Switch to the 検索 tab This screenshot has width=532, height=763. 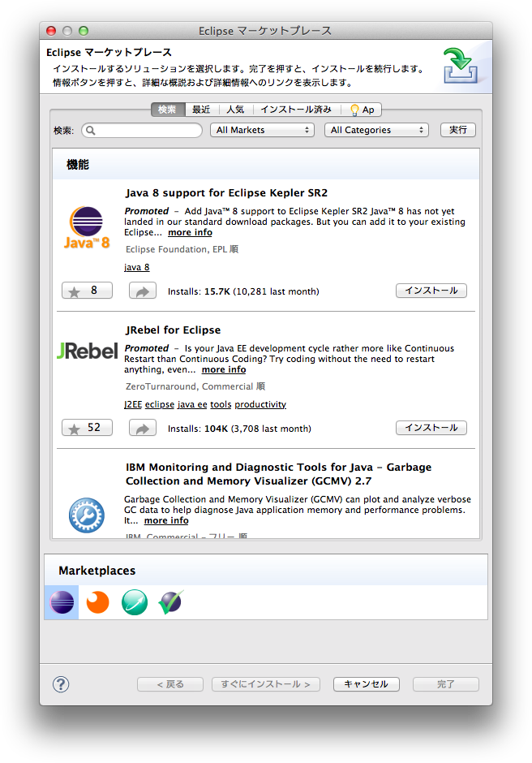168,110
